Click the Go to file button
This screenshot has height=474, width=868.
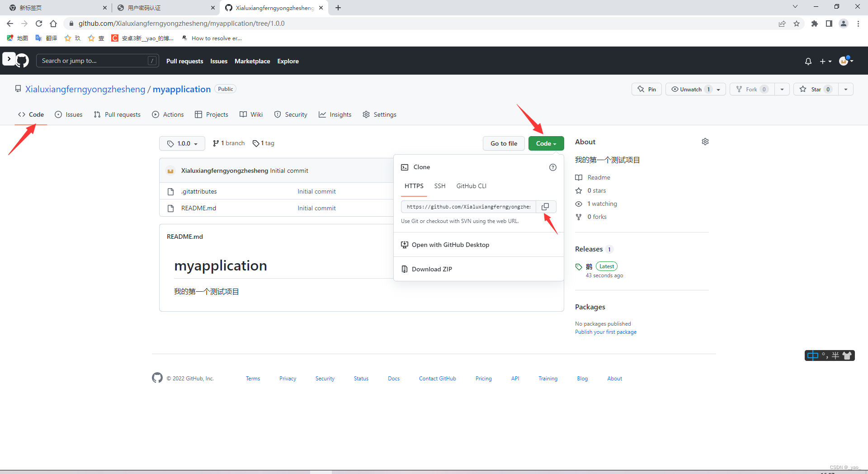coord(504,143)
